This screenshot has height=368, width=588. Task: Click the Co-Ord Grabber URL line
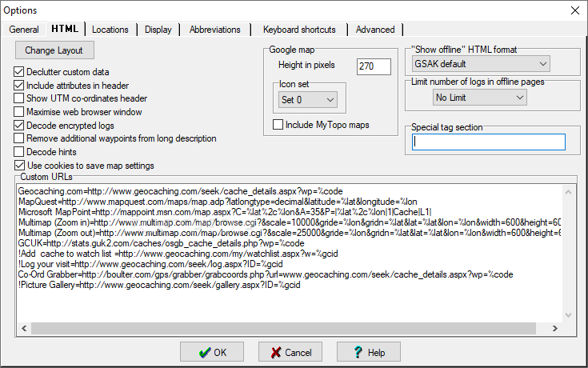(266, 274)
